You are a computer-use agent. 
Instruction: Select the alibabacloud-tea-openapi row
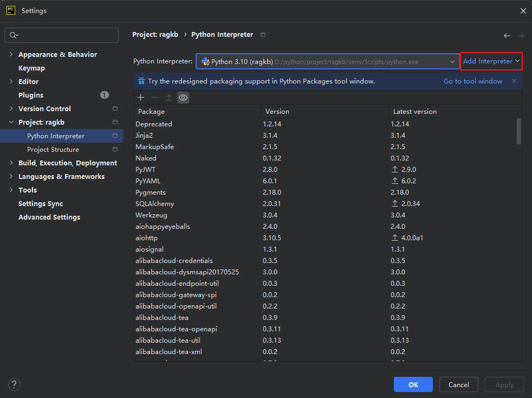pyautogui.click(x=325, y=329)
